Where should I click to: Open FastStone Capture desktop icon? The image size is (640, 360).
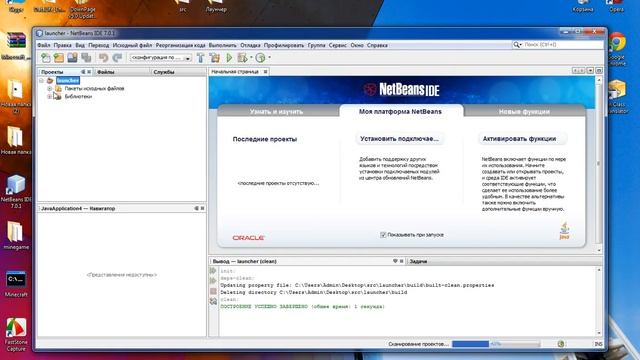click(16, 335)
